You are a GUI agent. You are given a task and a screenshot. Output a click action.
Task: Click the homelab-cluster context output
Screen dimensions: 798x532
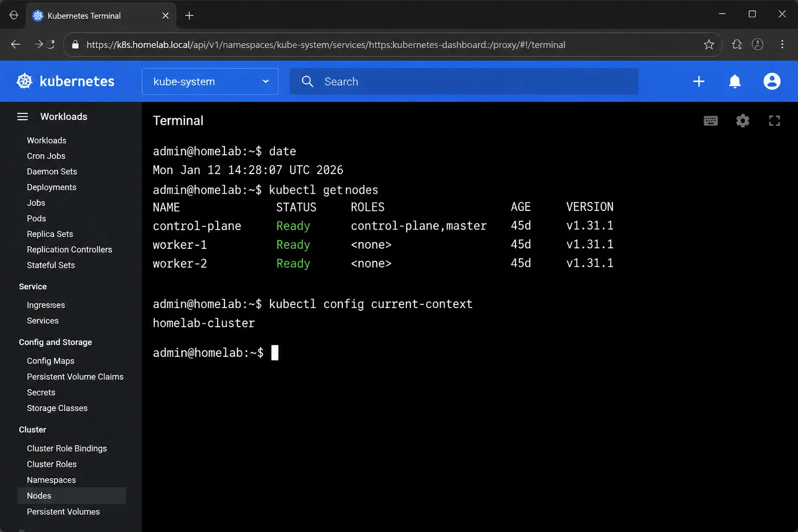coord(204,323)
